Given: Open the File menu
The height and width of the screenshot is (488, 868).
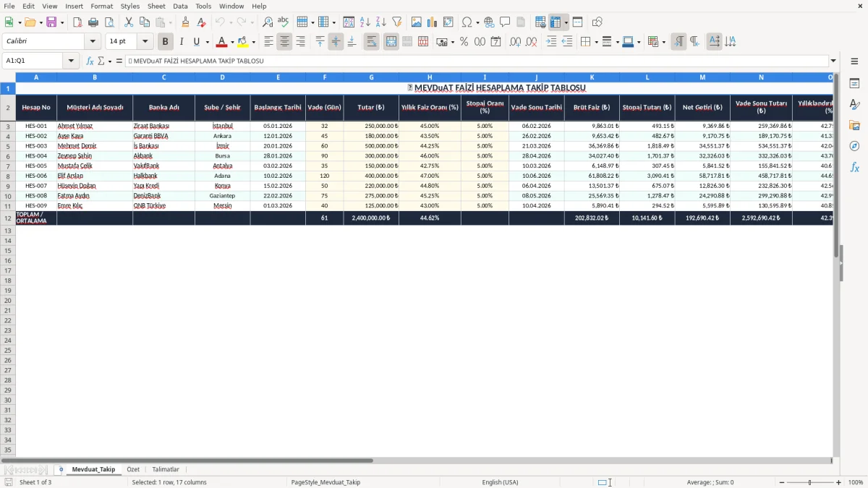Looking at the screenshot, I should [9, 6].
